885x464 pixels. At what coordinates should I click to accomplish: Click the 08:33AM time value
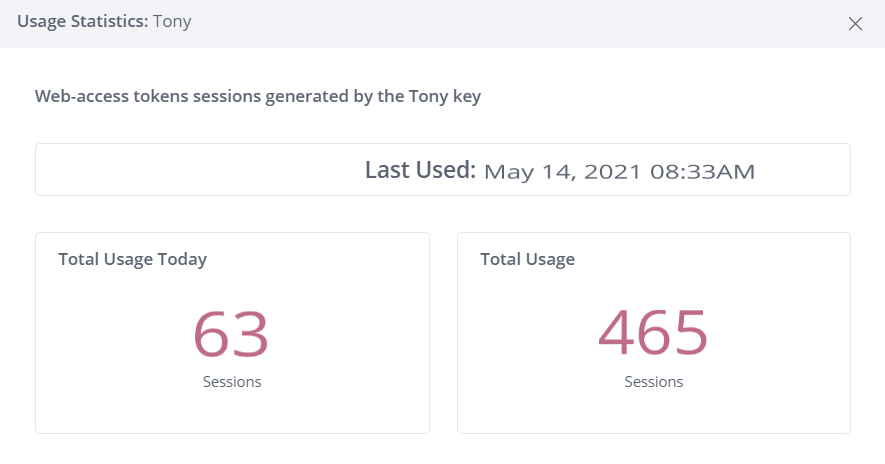[x=702, y=171]
